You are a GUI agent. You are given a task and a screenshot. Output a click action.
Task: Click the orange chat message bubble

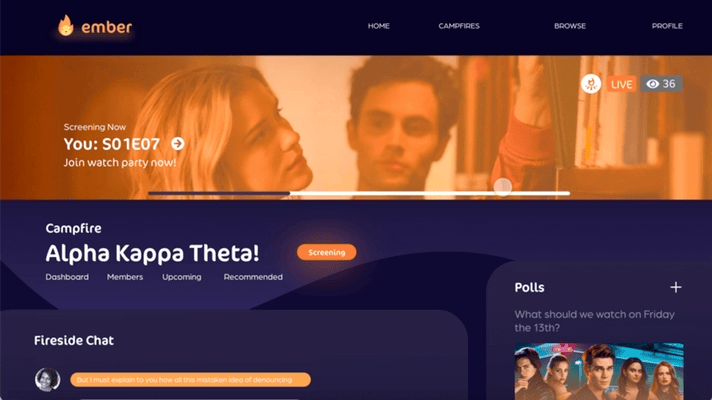pos(191,380)
